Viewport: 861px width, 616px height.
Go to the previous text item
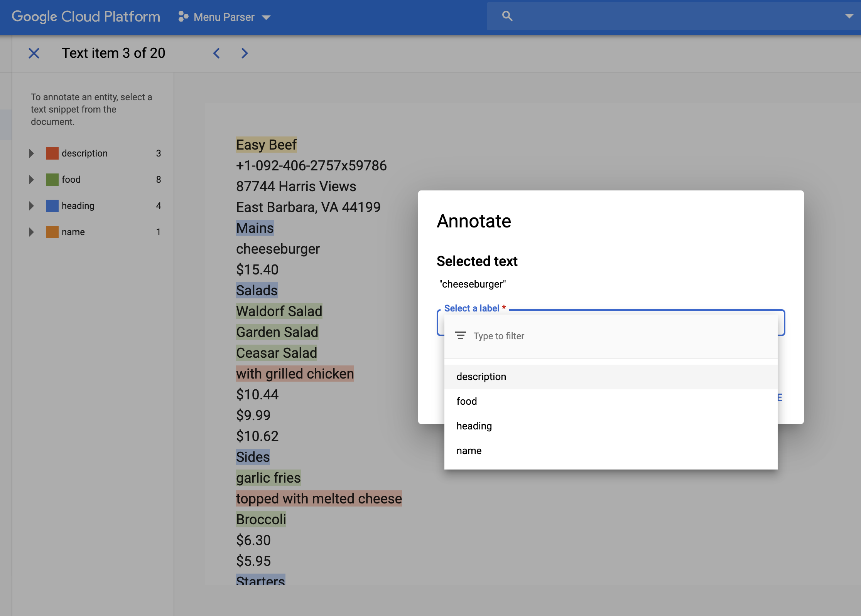point(216,53)
